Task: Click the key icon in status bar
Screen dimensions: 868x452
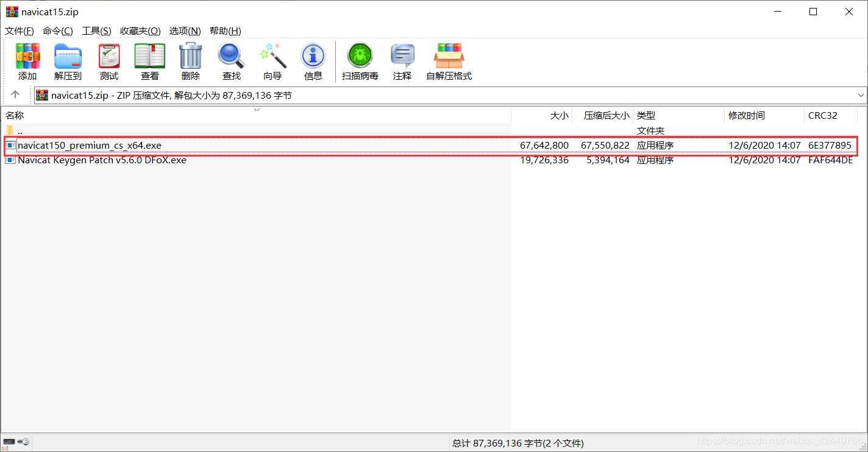Action: (x=24, y=442)
